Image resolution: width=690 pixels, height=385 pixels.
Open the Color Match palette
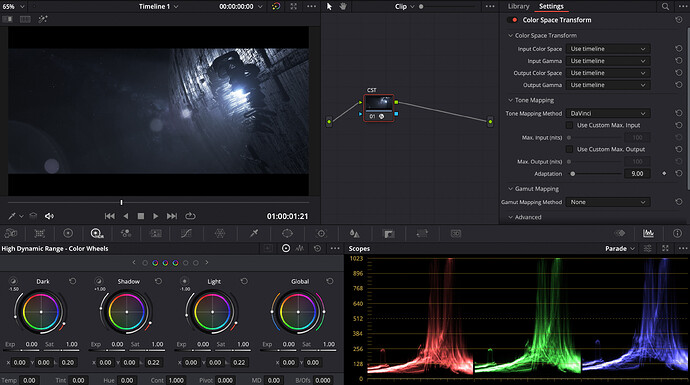40,233
